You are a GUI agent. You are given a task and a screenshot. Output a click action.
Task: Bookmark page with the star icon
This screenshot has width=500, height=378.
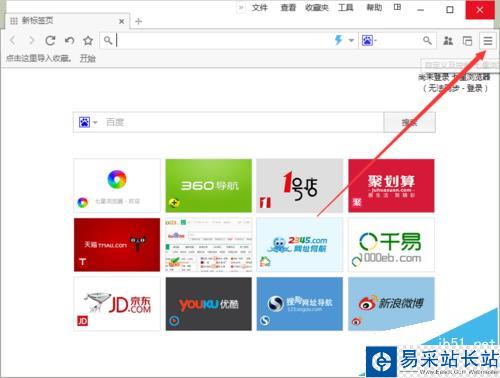(88, 41)
